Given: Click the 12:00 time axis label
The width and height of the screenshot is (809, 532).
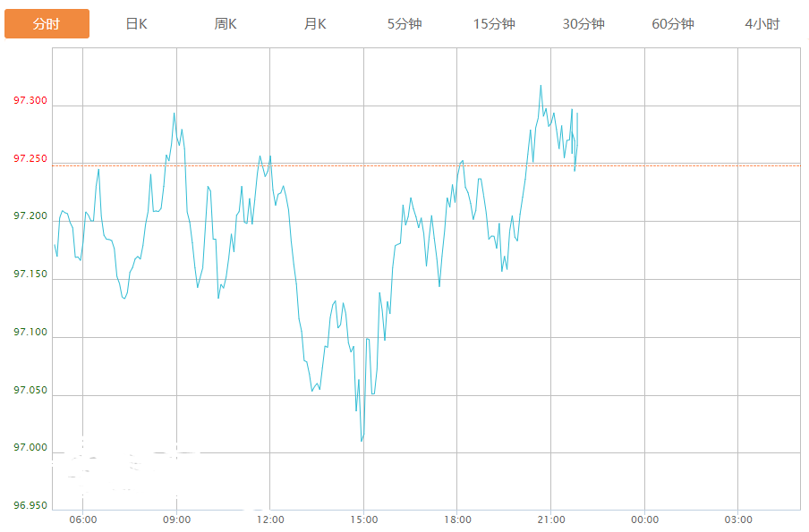Looking at the screenshot, I should 270,519.
